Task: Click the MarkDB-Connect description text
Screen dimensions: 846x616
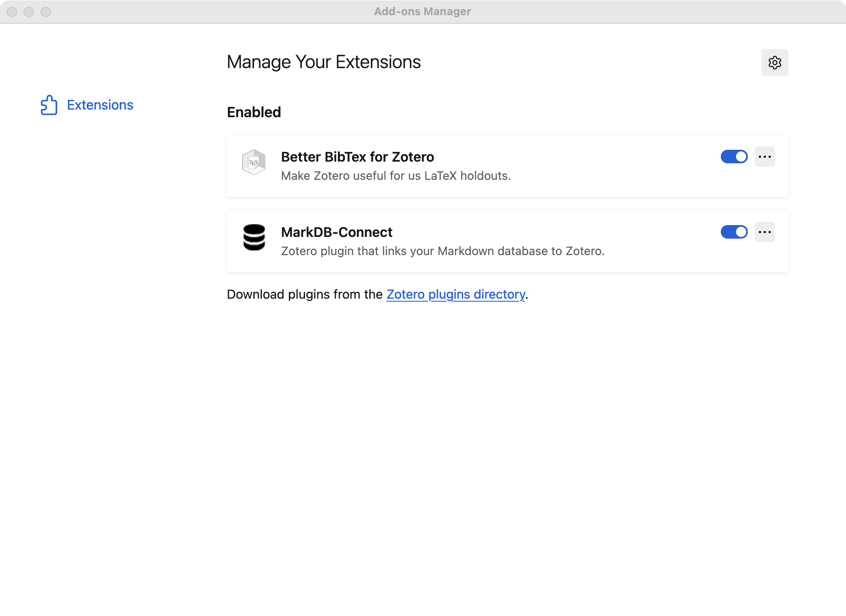Action: [x=443, y=251]
